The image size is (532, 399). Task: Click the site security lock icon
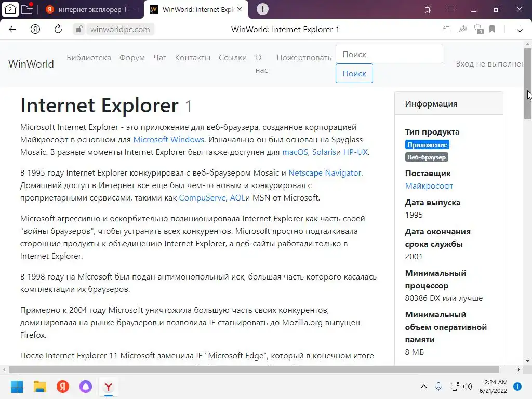click(79, 29)
